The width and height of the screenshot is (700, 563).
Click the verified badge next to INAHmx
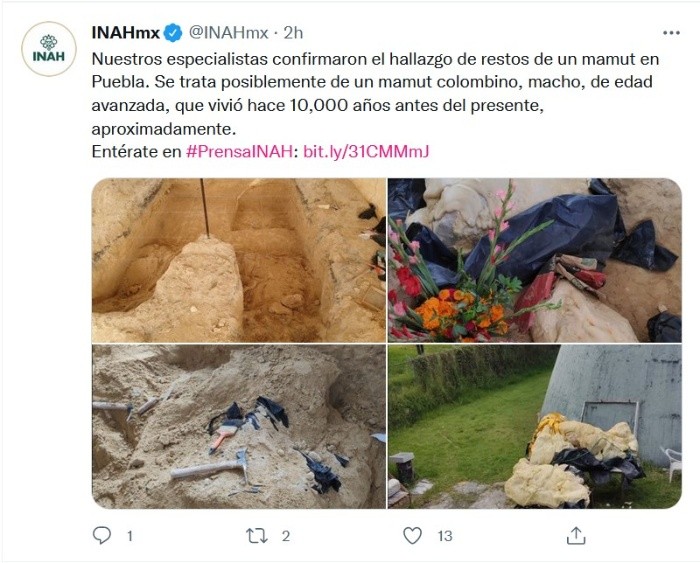click(x=173, y=33)
